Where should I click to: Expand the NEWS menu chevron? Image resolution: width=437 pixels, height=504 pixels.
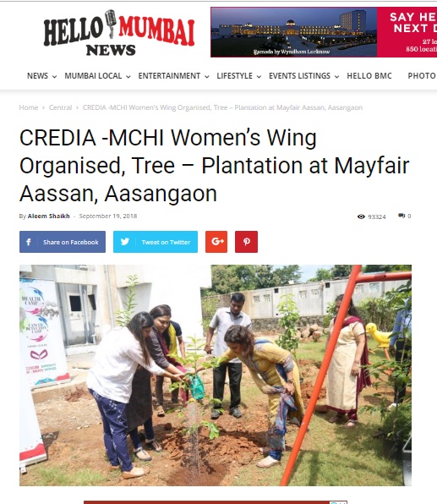coord(54,76)
